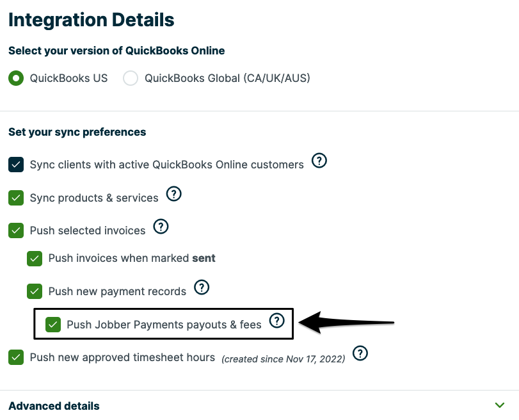Choose the QuickBooks Global (CA/UK/AUS) radio button
Image resolution: width=519 pixels, height=420 pixels.
pos(131,79)
